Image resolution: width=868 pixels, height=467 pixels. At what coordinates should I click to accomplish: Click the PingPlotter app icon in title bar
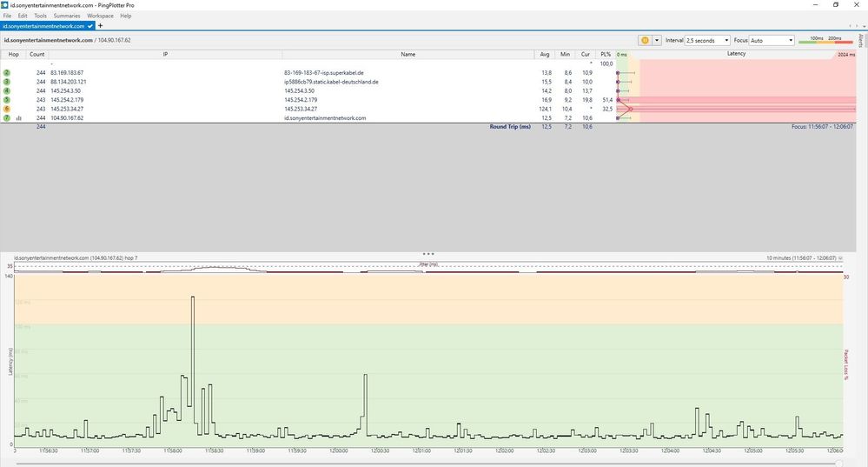tap(5, 4)
